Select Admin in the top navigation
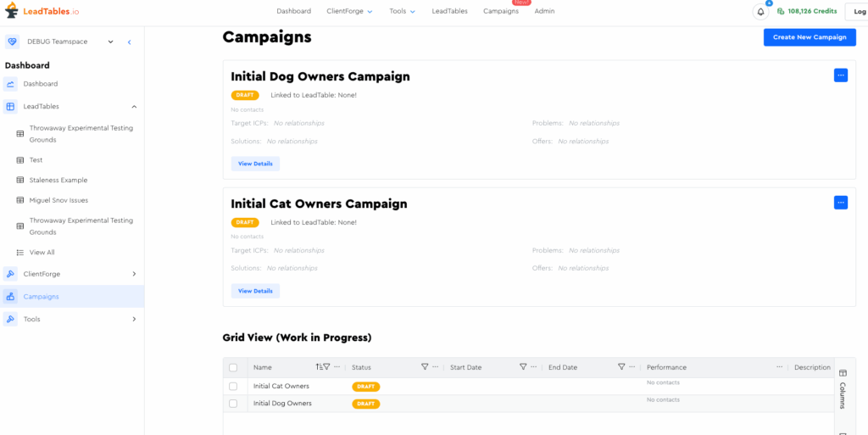Image resolution: width=868 pixels, height=435 pixels. coord(544,11)
